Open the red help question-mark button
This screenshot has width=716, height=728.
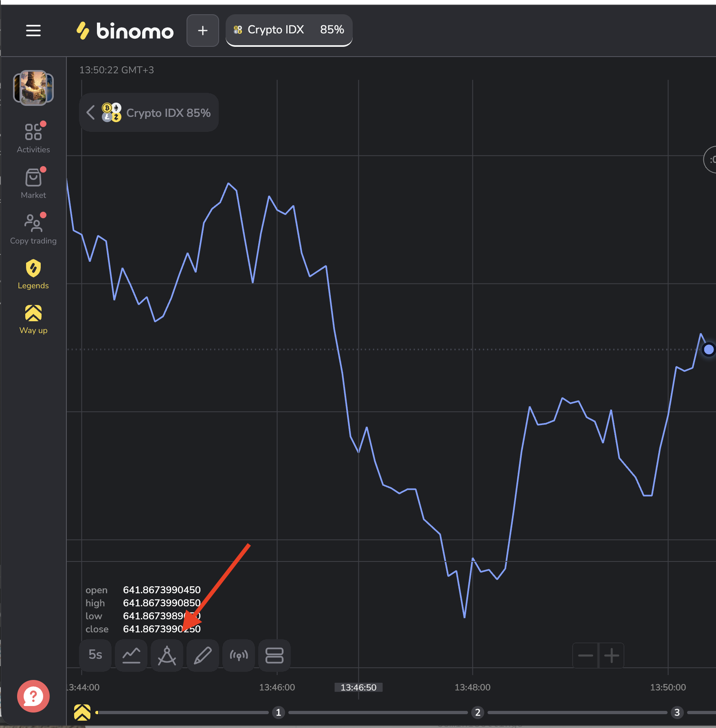[x=33, y=696]
